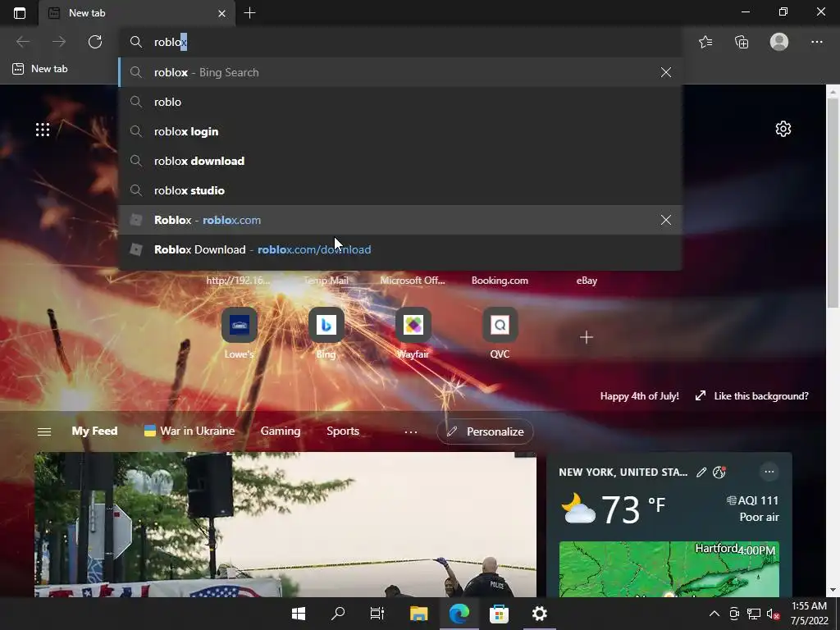Open taskbar Search
Image resolution: width=840 pixels, height=630 pixels.
pyautogui.click(x=338, y=614)
